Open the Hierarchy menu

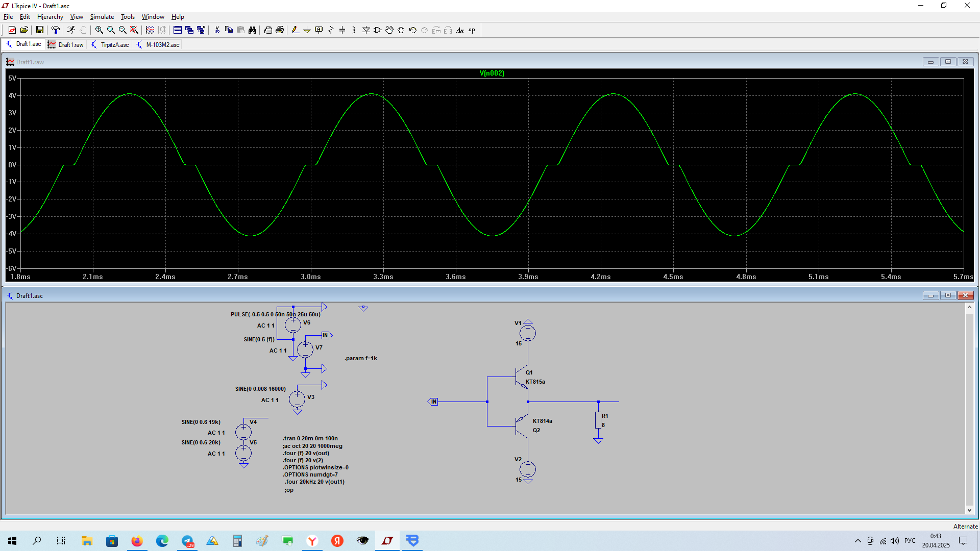pyautogui.click(x=50, y=17)
